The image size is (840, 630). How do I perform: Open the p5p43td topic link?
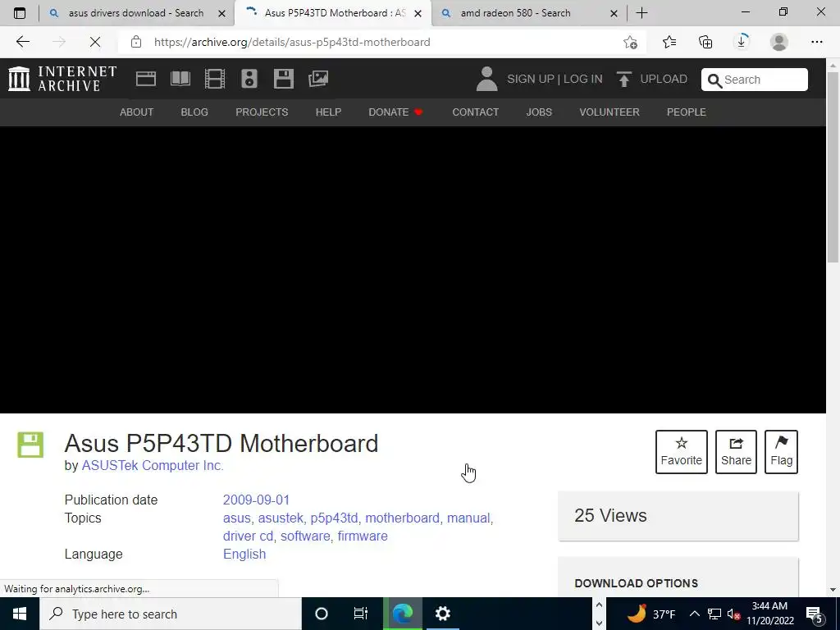pos(334,518)
